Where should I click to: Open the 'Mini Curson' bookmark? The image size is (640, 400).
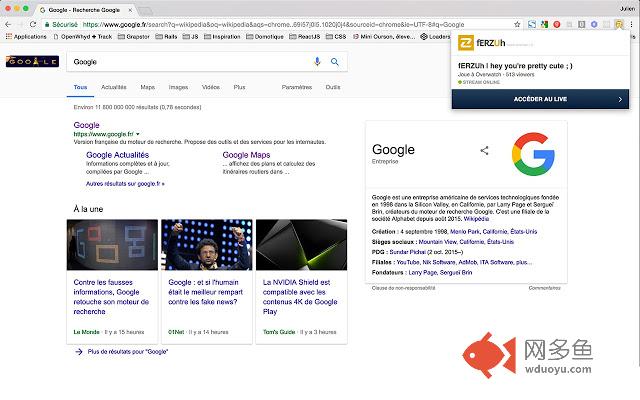pyautogui.click(x=384, y=36)
